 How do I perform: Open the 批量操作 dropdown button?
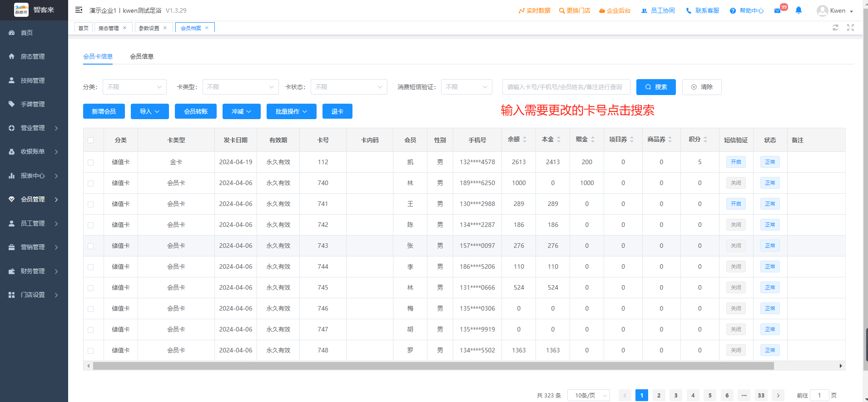tap(291, 111)
